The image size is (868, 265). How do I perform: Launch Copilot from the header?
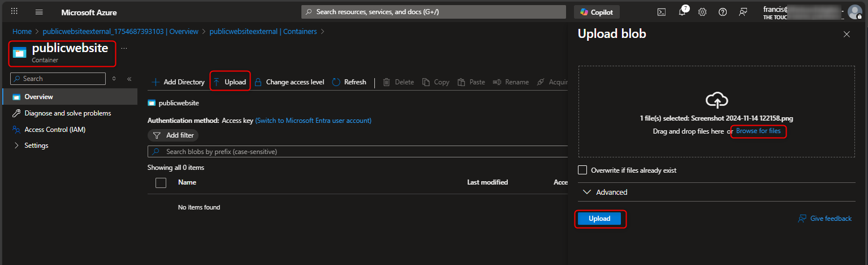click(597, 12)
